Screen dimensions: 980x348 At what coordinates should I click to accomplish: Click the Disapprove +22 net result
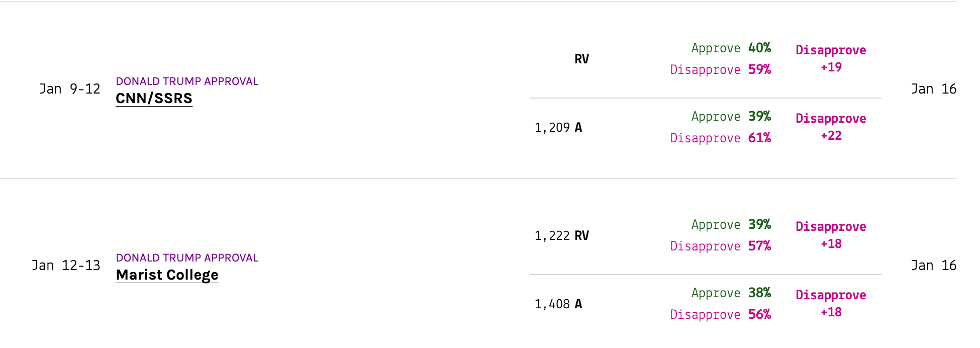[831, 127]
